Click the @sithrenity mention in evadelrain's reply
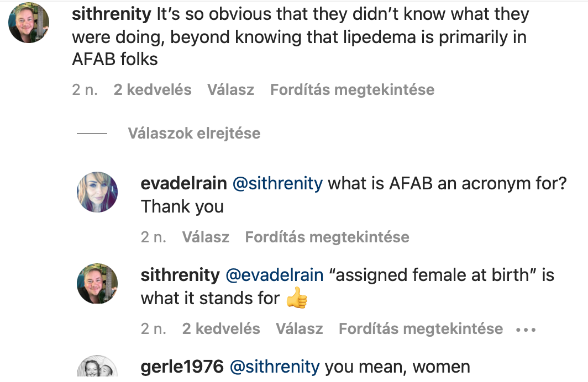This screenshot has width=588, height=382. [277, 183]
